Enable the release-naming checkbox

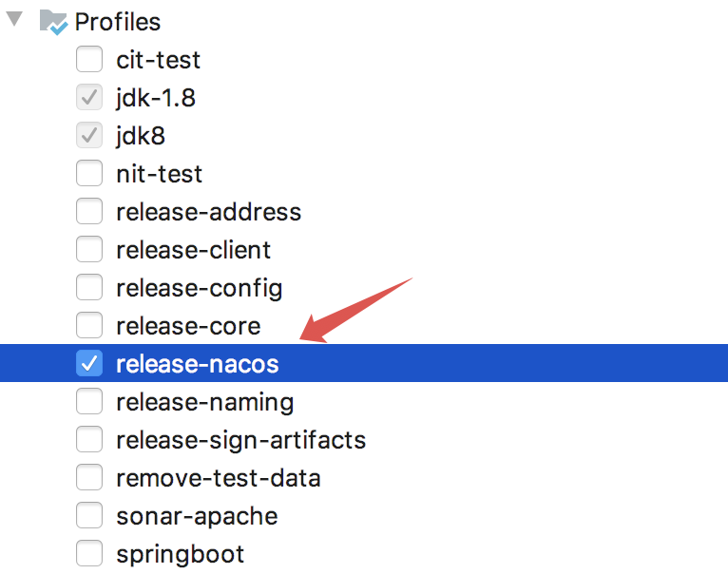click(x=89, y=402)
